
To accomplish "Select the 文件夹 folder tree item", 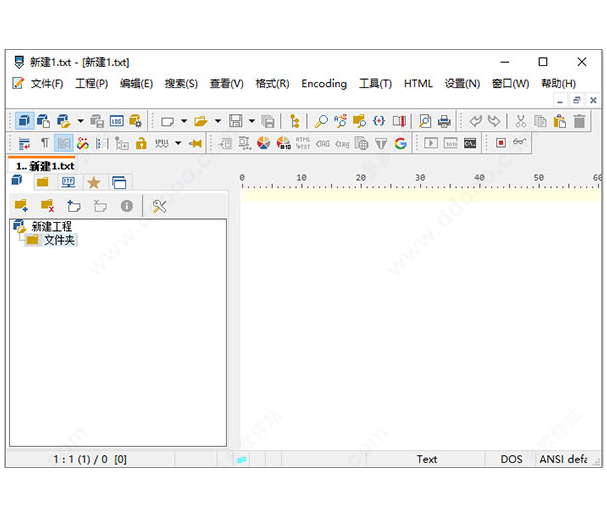I will [59, 240].
